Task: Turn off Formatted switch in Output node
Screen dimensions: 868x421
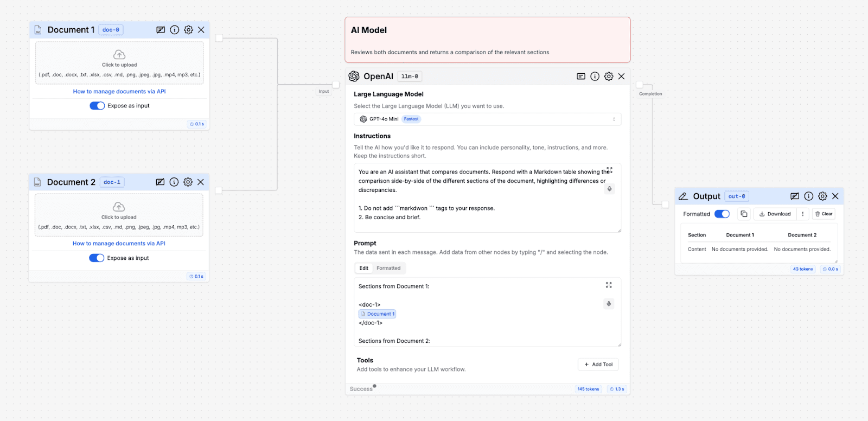Action: point(722,214)
